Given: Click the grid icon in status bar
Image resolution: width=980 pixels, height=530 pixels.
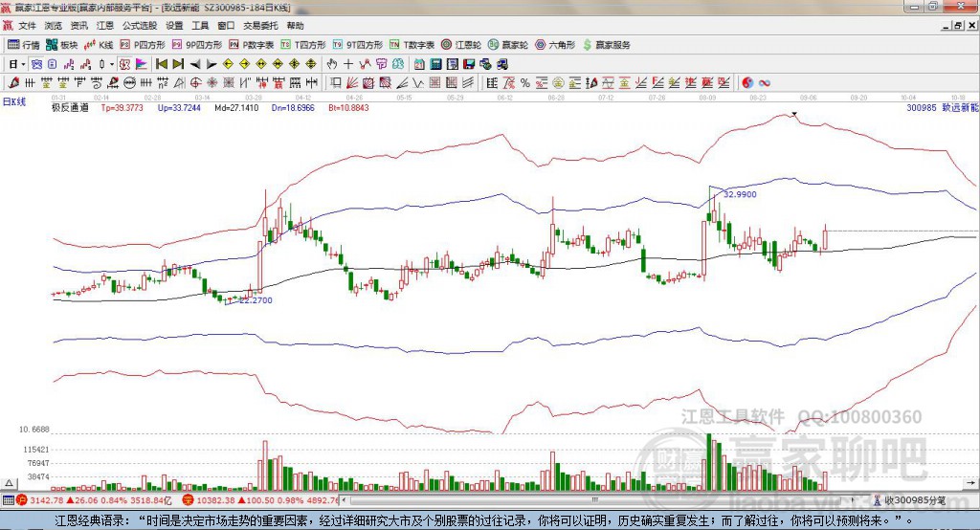Looking at the screenshot, I should click(x=8, y=500).
